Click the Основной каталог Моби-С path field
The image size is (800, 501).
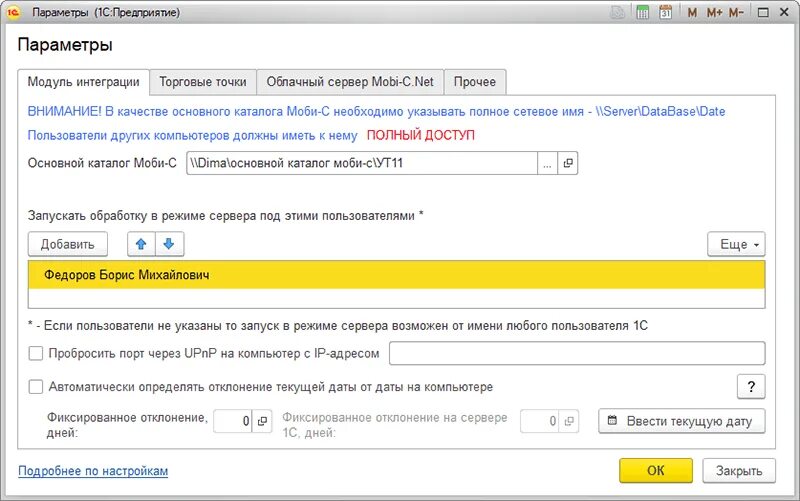click(x=362, y=163)
